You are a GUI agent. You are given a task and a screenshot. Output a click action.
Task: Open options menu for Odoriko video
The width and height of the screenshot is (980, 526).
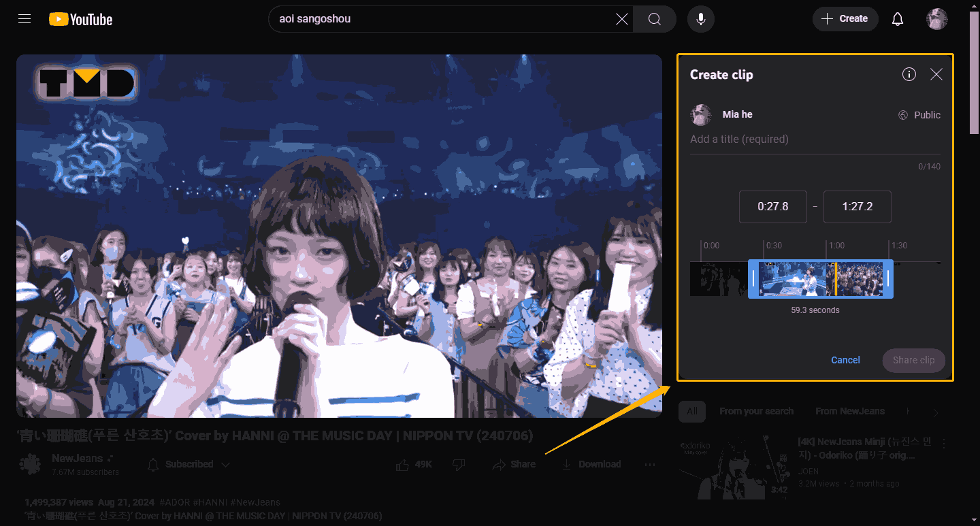(943, 444)
